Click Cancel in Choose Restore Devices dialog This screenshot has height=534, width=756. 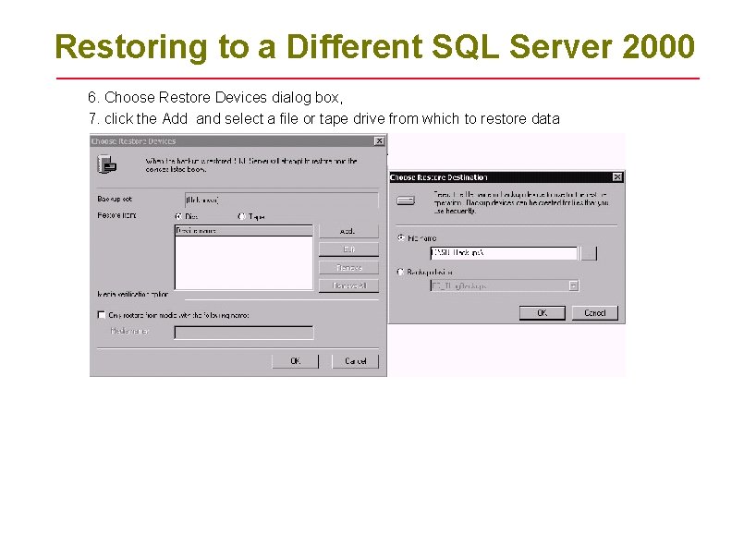click(355, 361)
